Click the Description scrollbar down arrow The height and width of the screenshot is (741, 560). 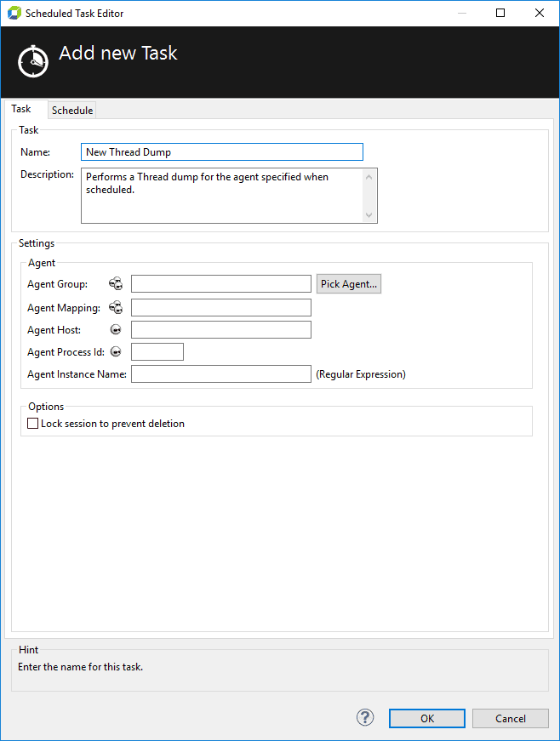(x=369, y=215)
